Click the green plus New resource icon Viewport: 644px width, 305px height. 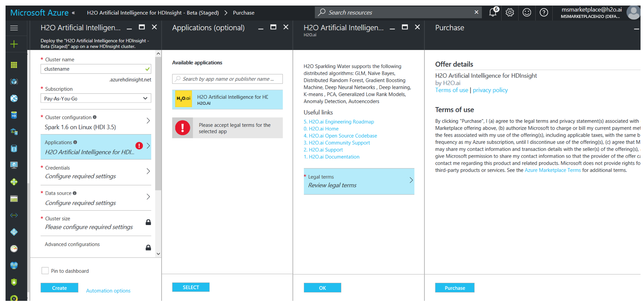[x=14, y=44]
